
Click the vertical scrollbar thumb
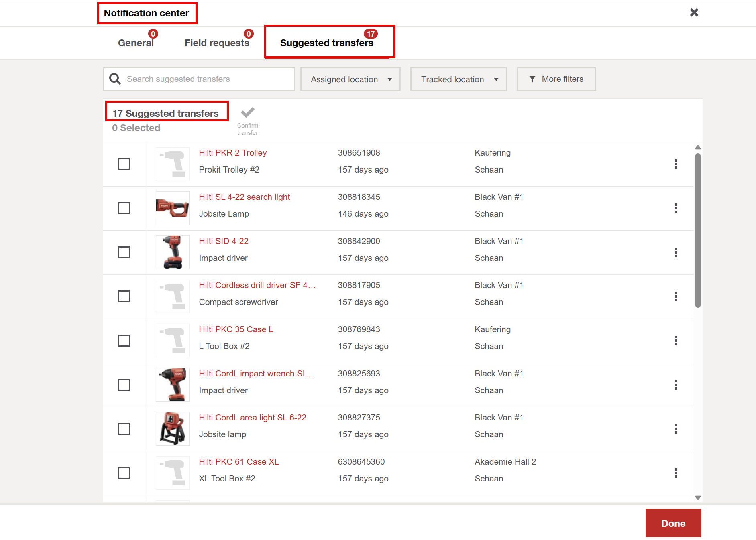click(698, 230)
